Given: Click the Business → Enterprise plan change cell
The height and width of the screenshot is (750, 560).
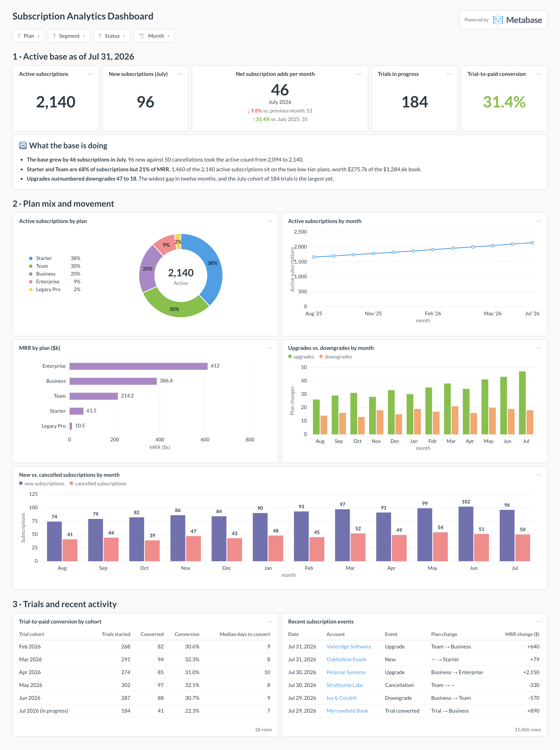Looking at the screenshot, I should tap(457, 672).
